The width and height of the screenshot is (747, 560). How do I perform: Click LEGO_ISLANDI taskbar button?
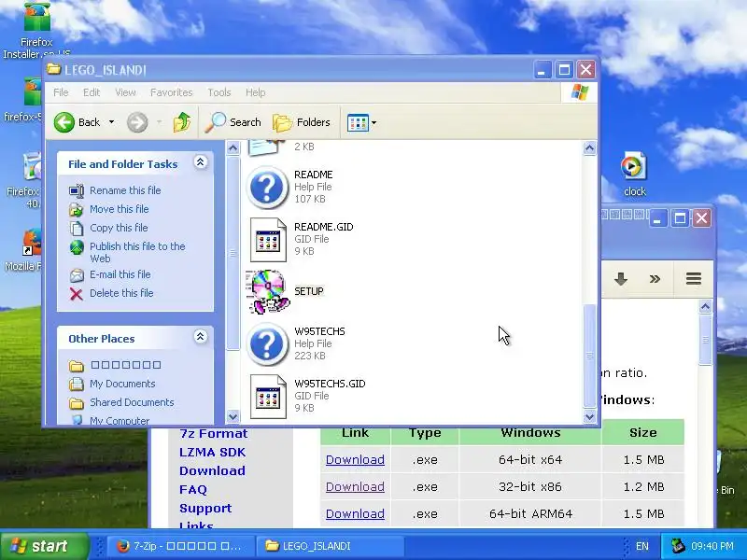pyautogui.click(x=331, y=546)
